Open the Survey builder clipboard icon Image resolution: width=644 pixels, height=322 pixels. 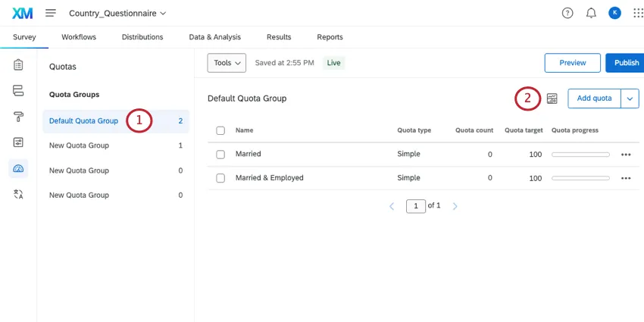point(18,64)
